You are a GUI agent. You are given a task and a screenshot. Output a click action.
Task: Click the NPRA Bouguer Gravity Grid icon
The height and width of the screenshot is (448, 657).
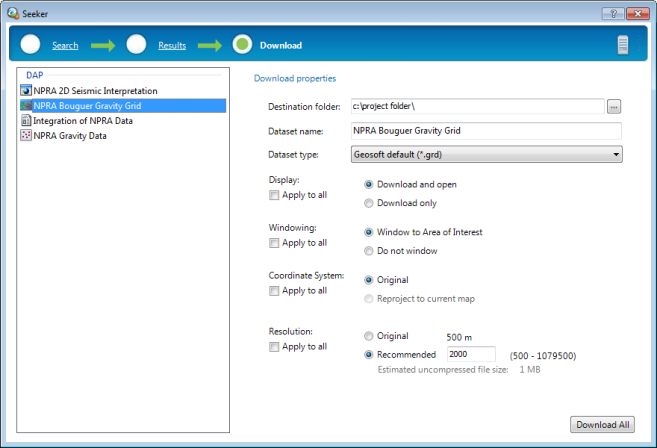tap(26, 106)
